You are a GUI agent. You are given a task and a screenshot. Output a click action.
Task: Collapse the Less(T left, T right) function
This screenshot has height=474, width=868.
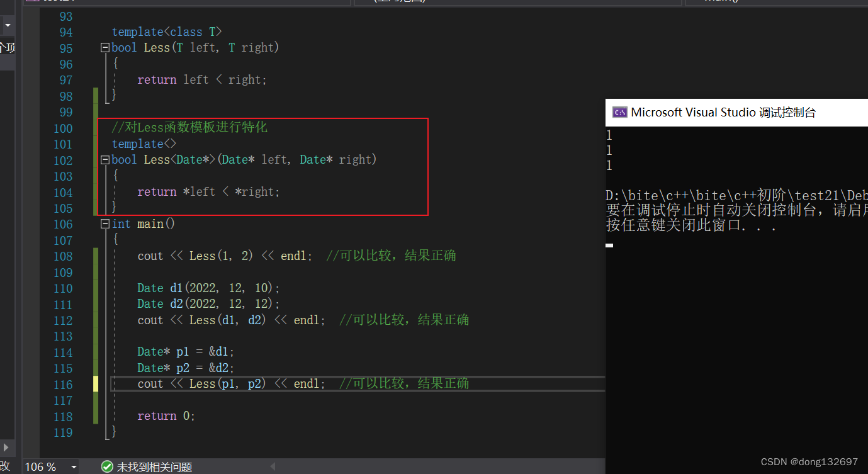pos(104,48)
